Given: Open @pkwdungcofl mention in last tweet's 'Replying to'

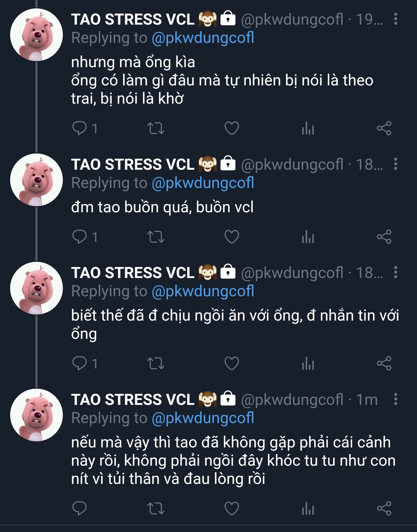Looking at the screenshot, I should click(203, 418).
